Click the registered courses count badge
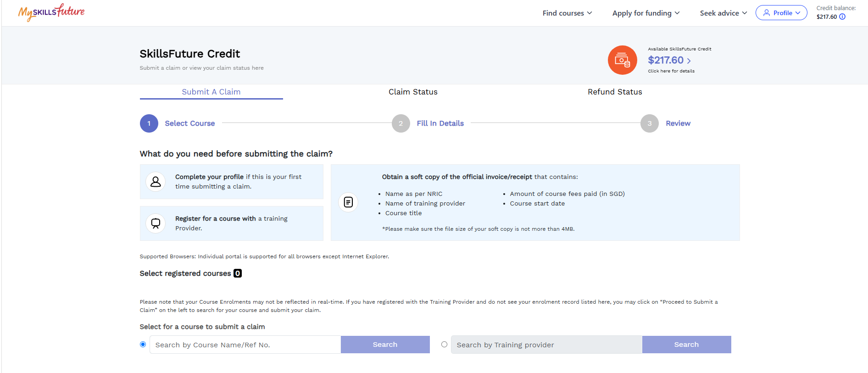The width and height of the screenshot is (868, 373). [x=238, y=273]
